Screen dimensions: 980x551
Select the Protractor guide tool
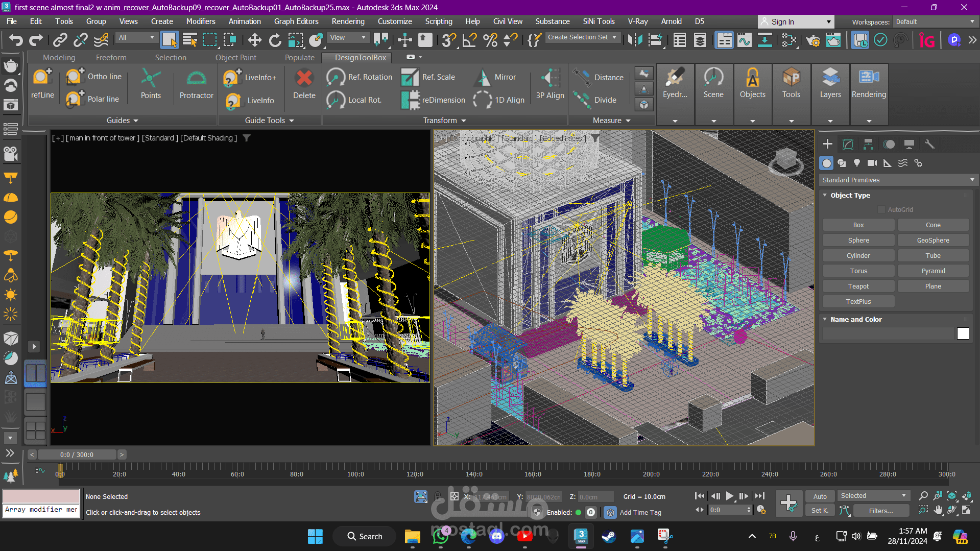[x=196, y=84]
